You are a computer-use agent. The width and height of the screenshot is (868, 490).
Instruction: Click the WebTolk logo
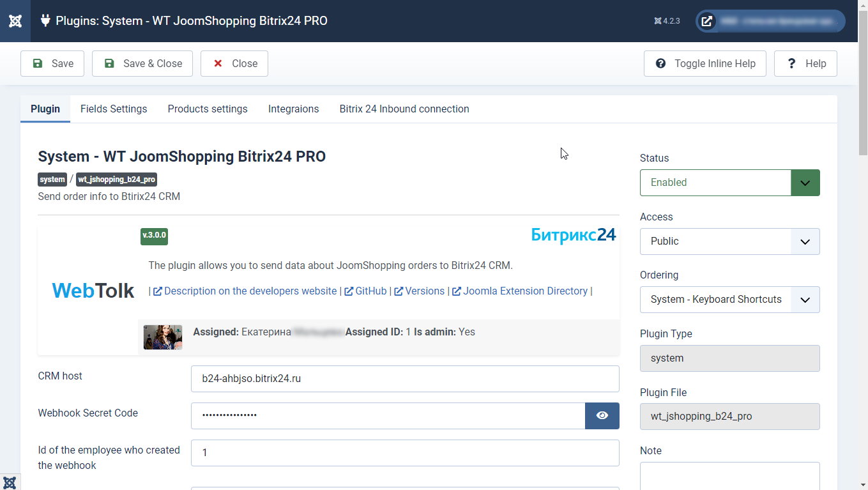tap(93, 291)
